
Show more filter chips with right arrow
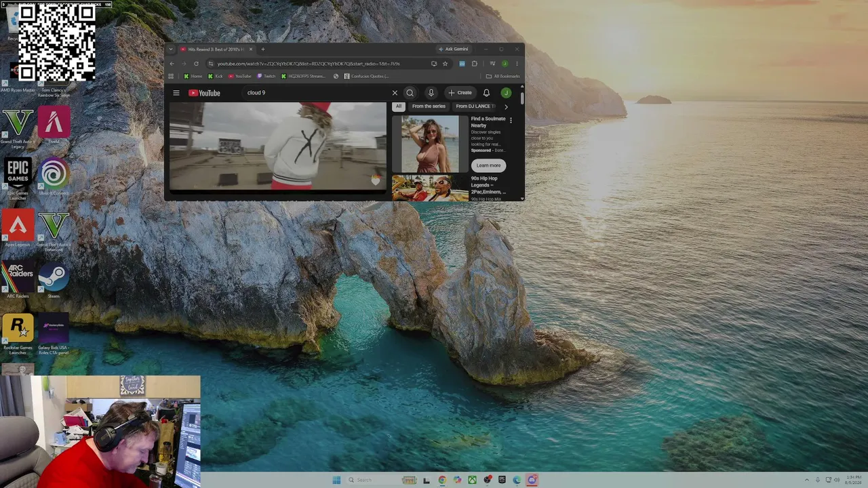506,106
